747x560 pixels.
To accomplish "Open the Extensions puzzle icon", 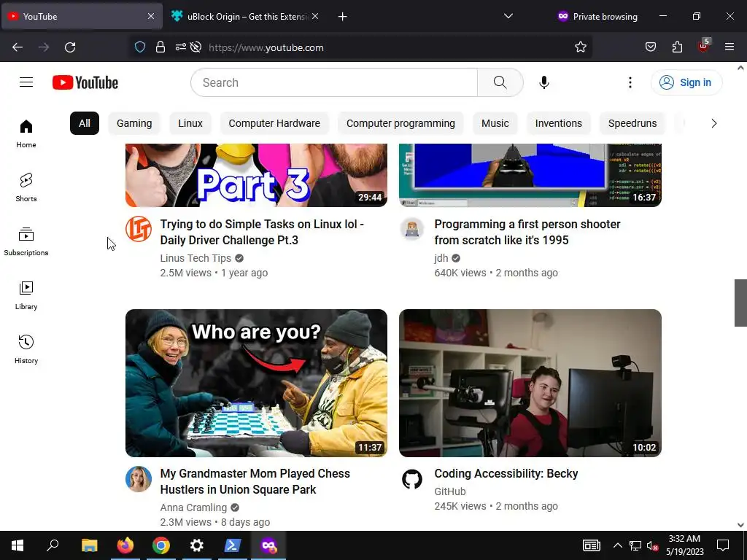I will (677, 47).
